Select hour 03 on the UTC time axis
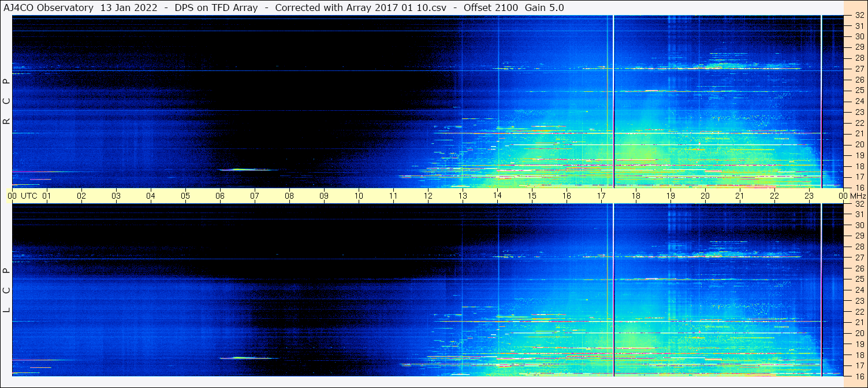 coord(116,196)
